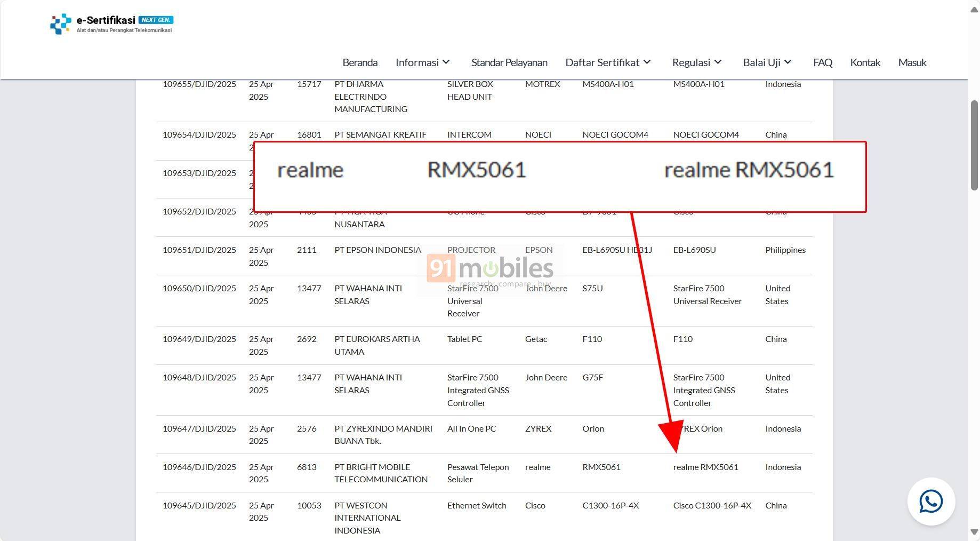Image resolution: width=980 pixels, height=541 pixels.
Task: Click the EB-L690SU product name cell
Action: pyautogui.click(x=694, y=250)
